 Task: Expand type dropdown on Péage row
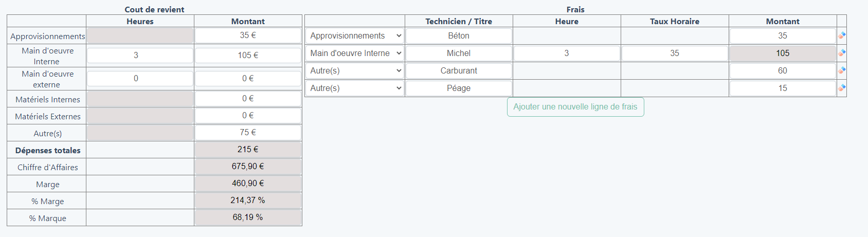355,88
